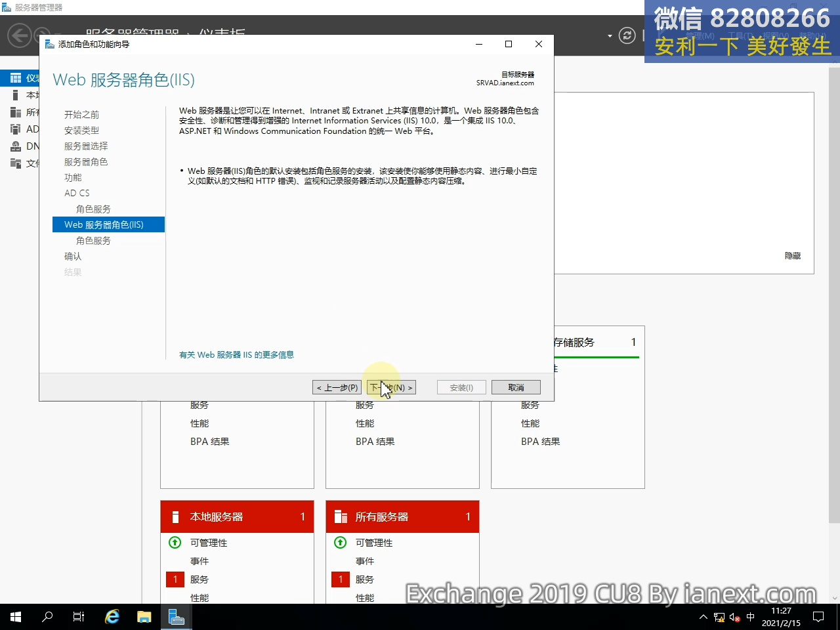Go to the 开始之前 wizard step
Screen dimensions: 840x630
pos(81,115)
